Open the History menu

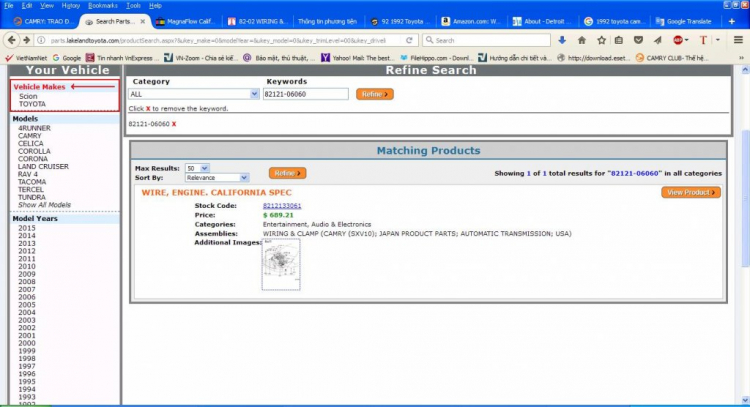pos(71,6)
